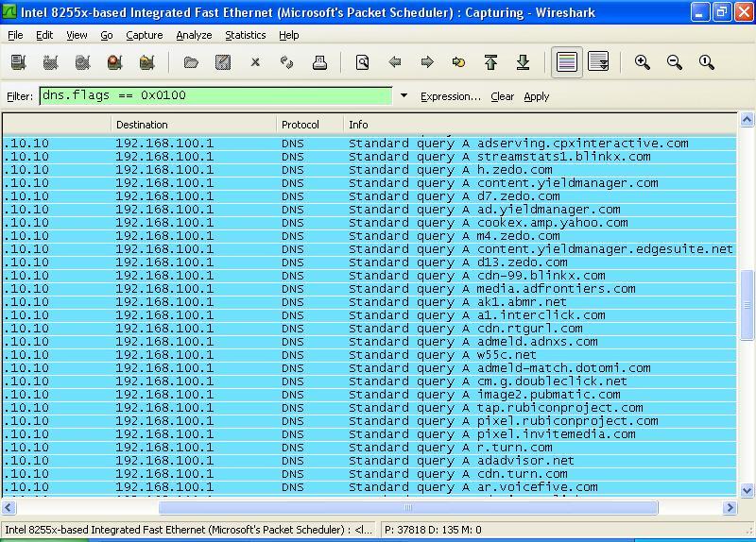Open the Capture menu
Image resolution: width=756 pixels, height=542 pixels.
pos(145,35)
